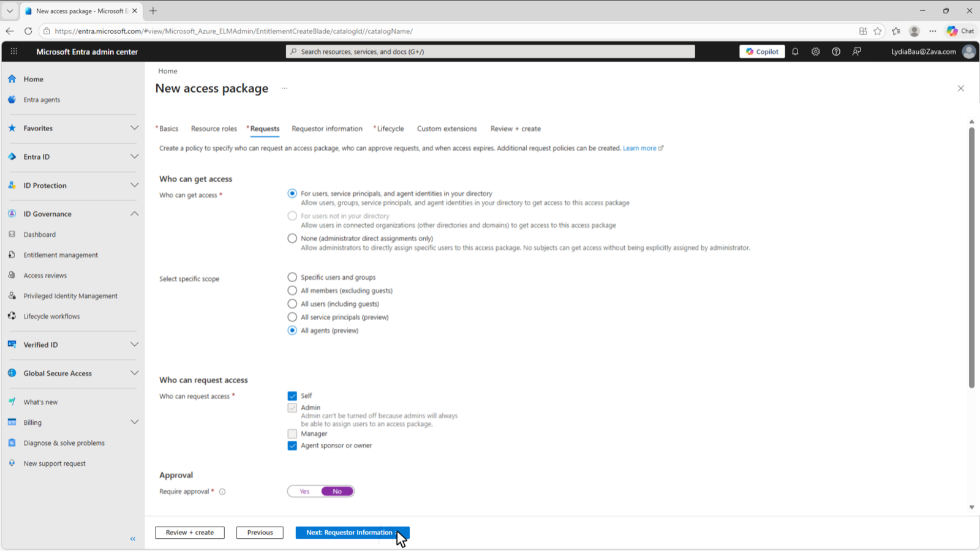The image size is (980, 551).
Task: Click the Dashboard icon in sidebar
Action: coord(12,234)
